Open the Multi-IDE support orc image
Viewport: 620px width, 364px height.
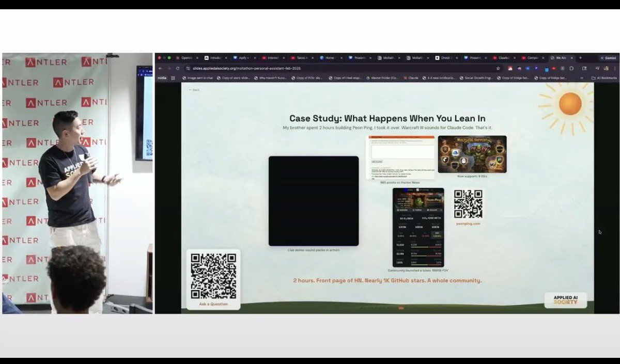pos(472,154)
